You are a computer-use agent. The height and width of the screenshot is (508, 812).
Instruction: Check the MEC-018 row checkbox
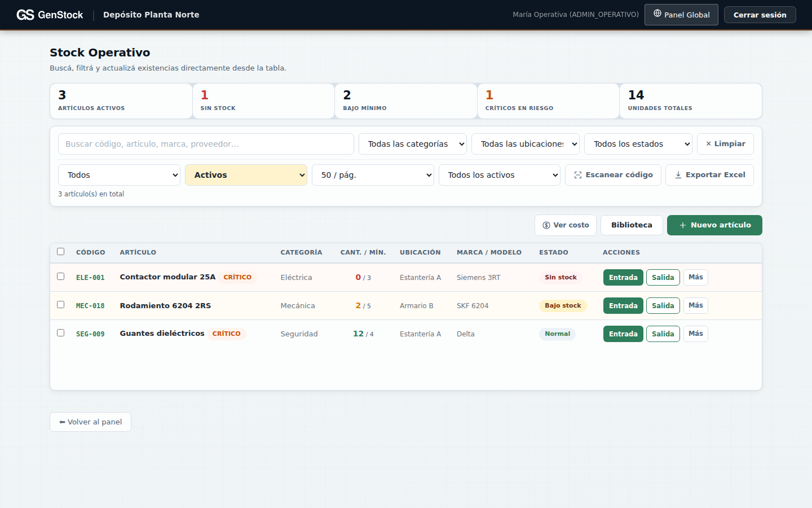61,305
